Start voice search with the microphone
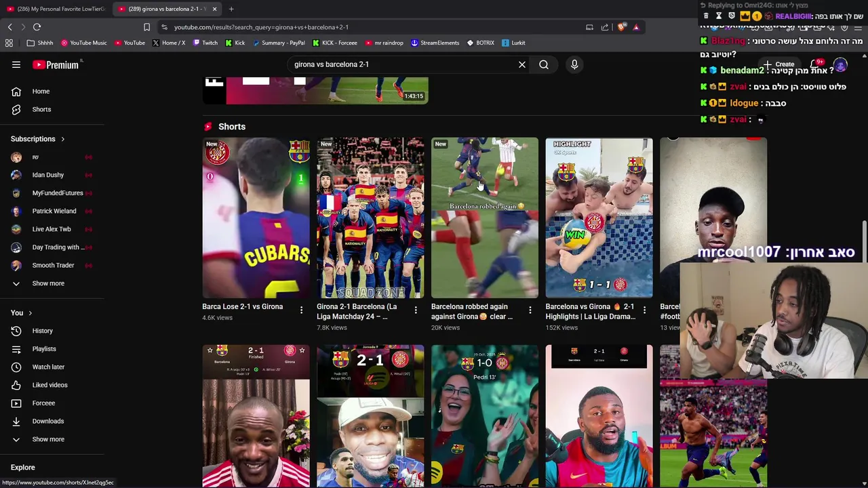This screenshot has width=868, height=488. click(x=574, y=64)
